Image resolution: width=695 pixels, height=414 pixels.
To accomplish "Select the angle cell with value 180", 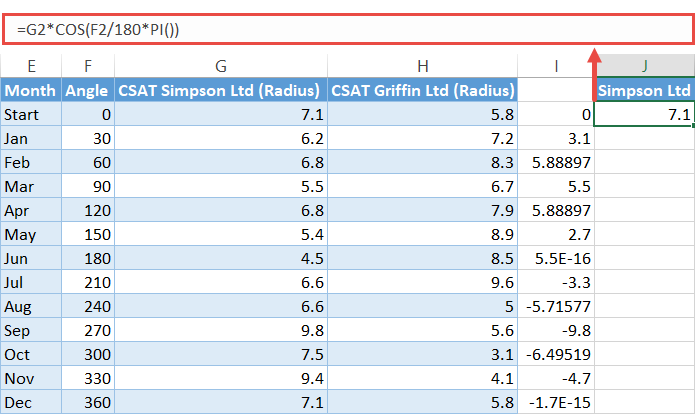I will tap(88, 258).
